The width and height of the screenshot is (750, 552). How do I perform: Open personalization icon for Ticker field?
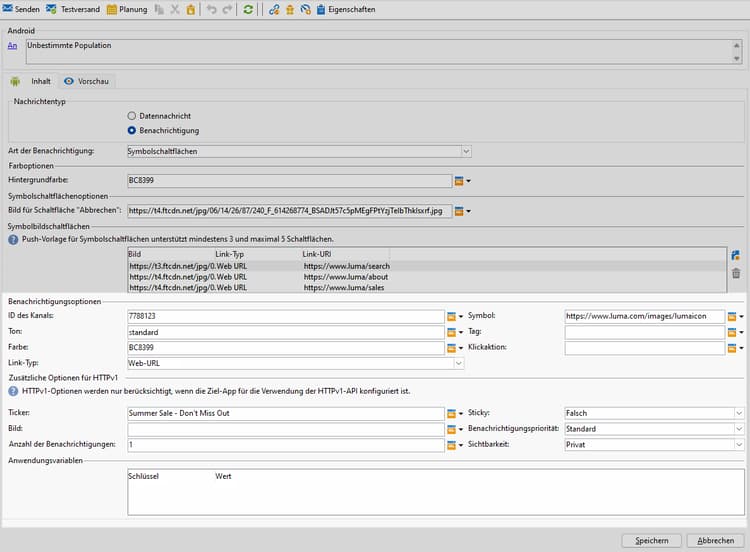tap(454, 413)
